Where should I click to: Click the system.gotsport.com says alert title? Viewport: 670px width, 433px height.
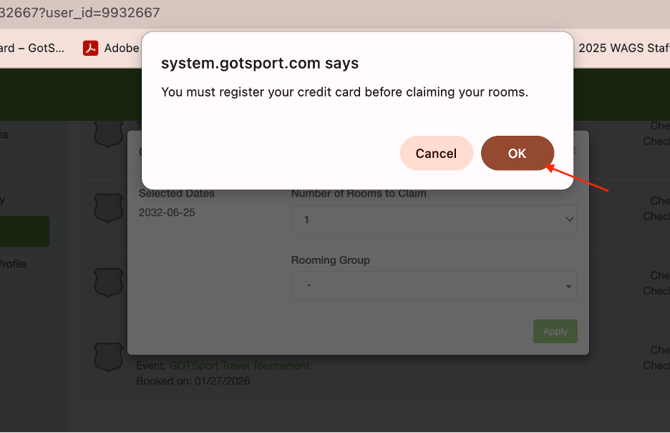click(x=260, y=63)
